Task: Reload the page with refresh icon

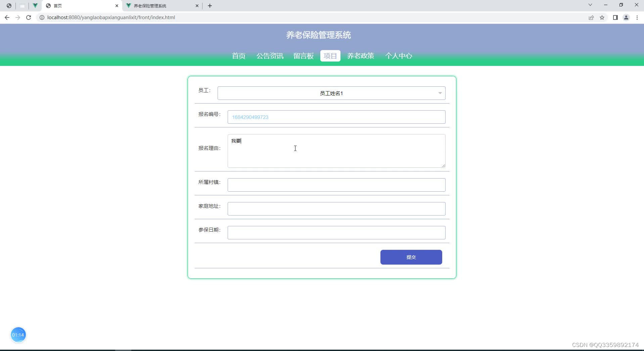Action: pyautogui.click(x=29, y=17)
